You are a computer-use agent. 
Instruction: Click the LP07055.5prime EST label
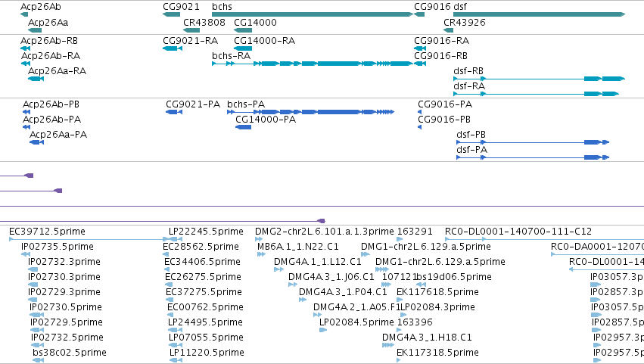pyautogui.click(x=206, y=338)
